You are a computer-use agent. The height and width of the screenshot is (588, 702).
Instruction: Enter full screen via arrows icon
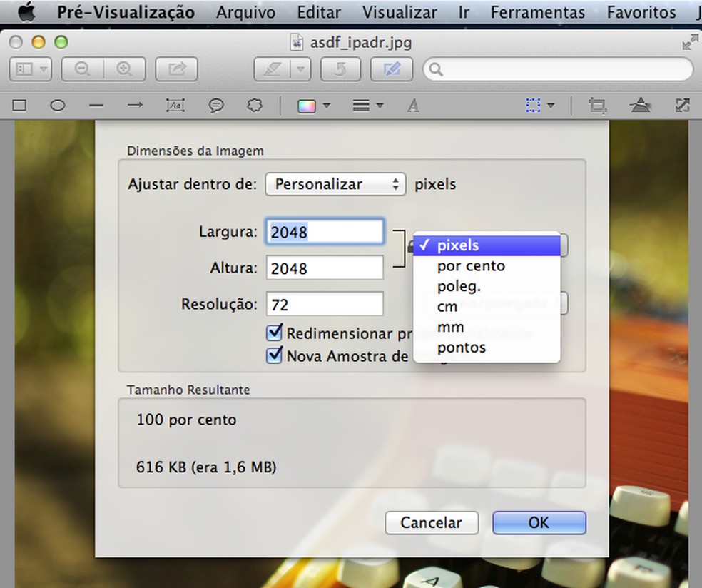tap(690, 43)
